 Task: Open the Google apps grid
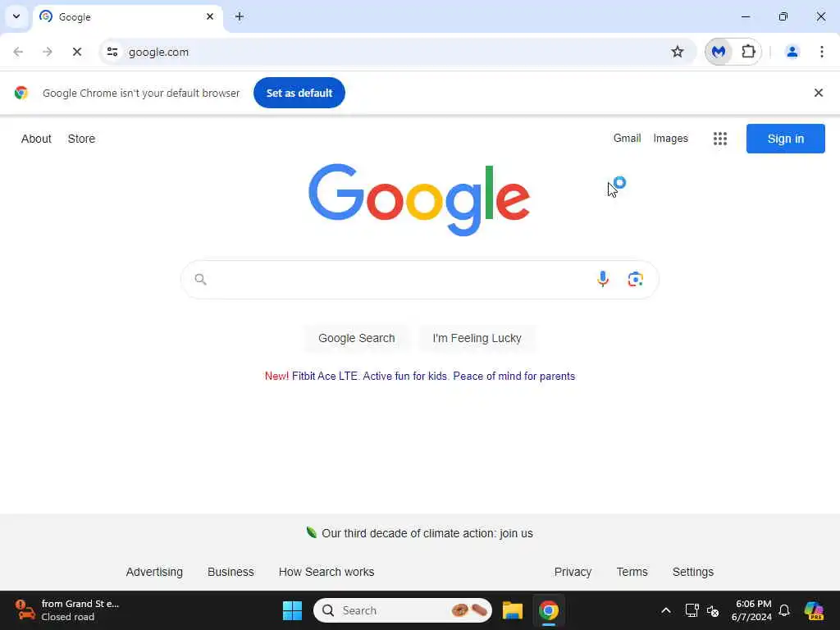tap(720, 139)
